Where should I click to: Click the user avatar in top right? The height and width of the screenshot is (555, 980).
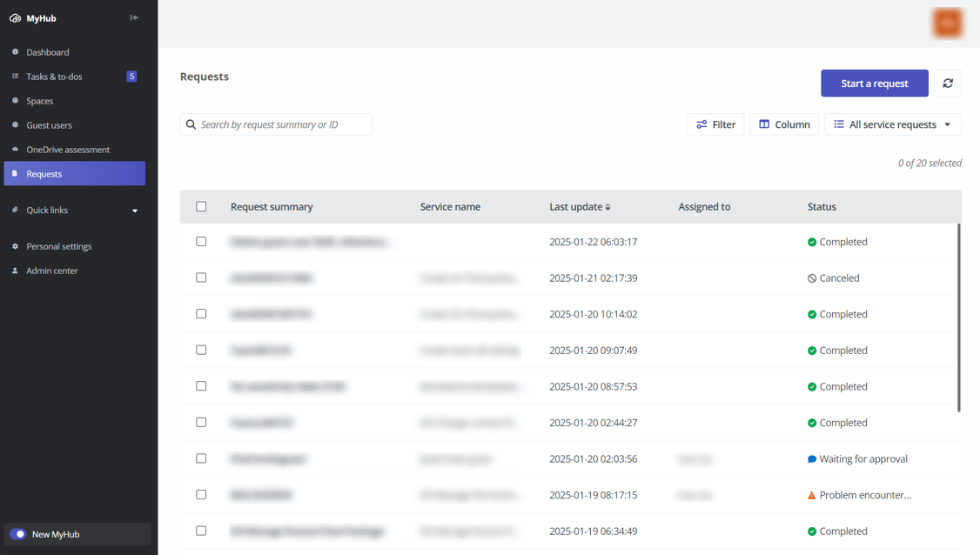(x=947, y=23)
